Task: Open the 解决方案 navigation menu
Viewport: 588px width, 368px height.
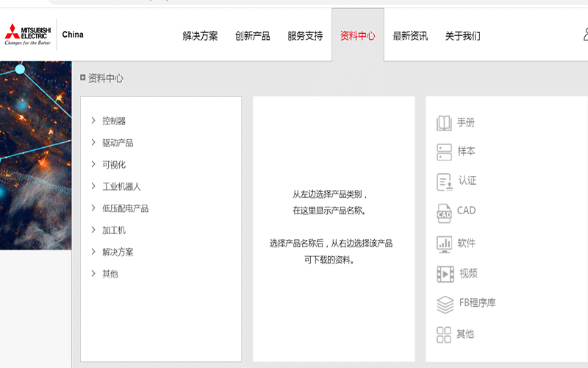Action: click(x=200, y=36)
